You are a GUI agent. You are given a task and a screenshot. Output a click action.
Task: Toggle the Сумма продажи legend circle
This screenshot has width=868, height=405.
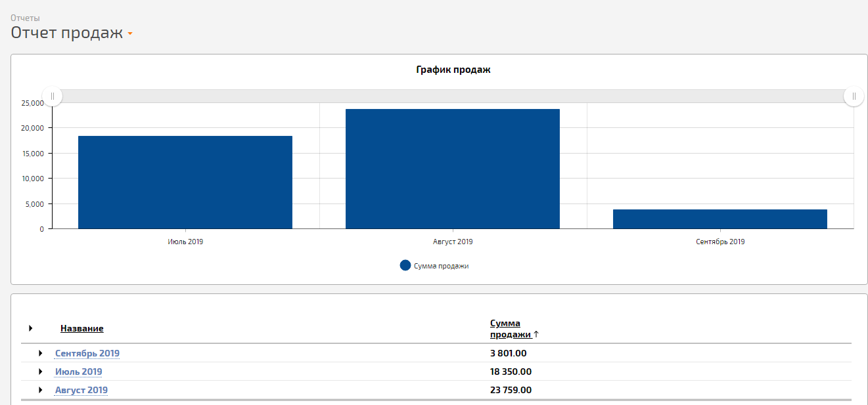[x=405, y=266]
